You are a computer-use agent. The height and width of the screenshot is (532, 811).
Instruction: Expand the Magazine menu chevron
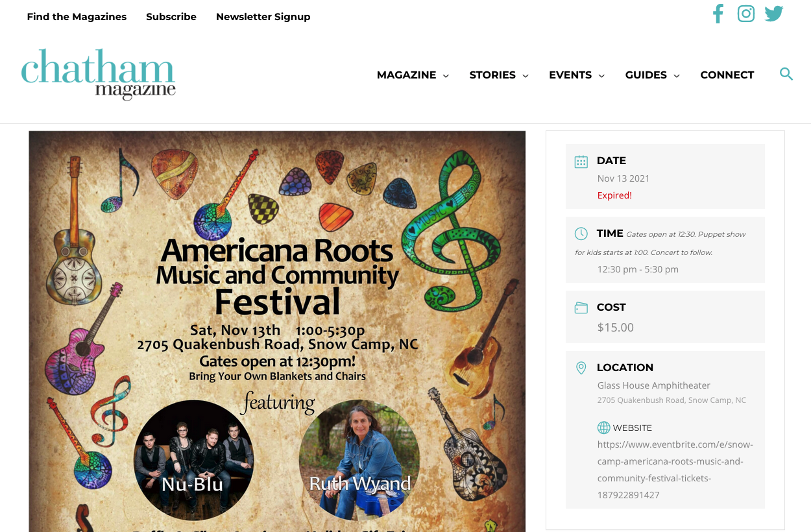coord(446,76)
